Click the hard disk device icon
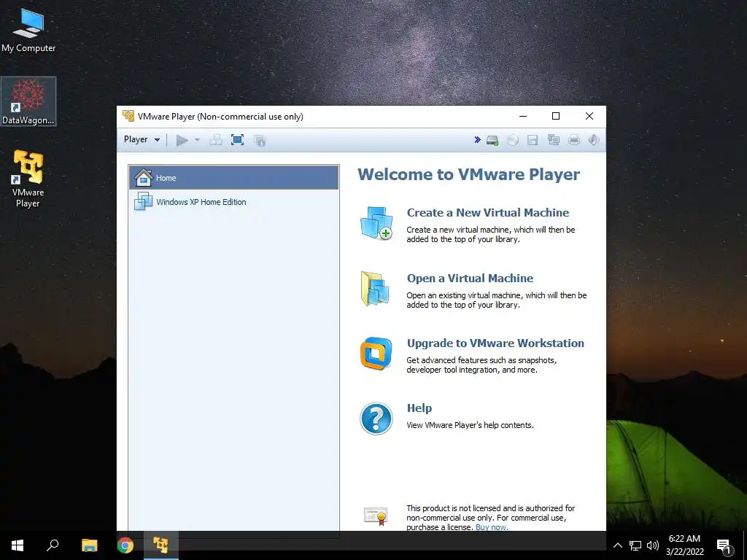The height and width of the screenshot is (560, 747). tap(492, 140)
